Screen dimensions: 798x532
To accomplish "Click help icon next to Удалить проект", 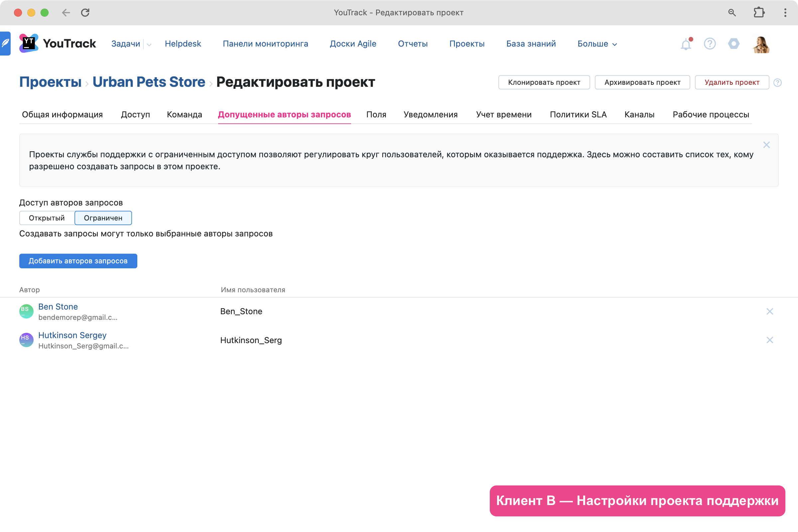I will (x=777, y=82).
